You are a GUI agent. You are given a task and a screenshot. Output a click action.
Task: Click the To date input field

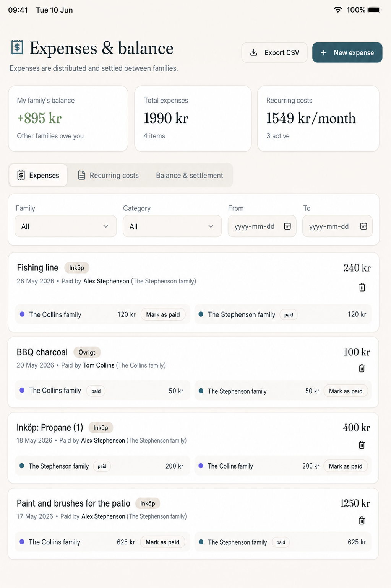(x=337, y=226)
